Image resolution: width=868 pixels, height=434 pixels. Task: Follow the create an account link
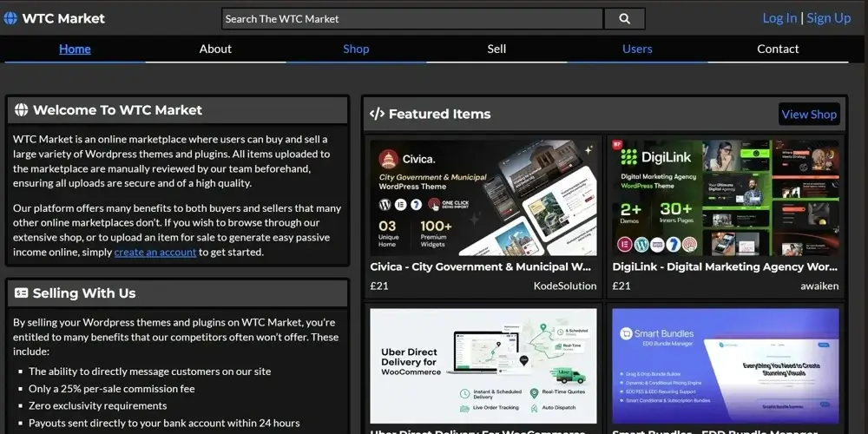coord(155,253)
